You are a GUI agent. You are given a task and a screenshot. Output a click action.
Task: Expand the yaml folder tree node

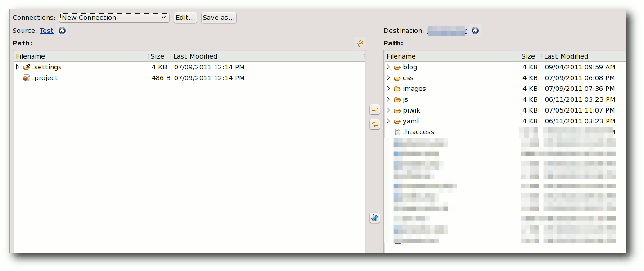pos(388,121)
